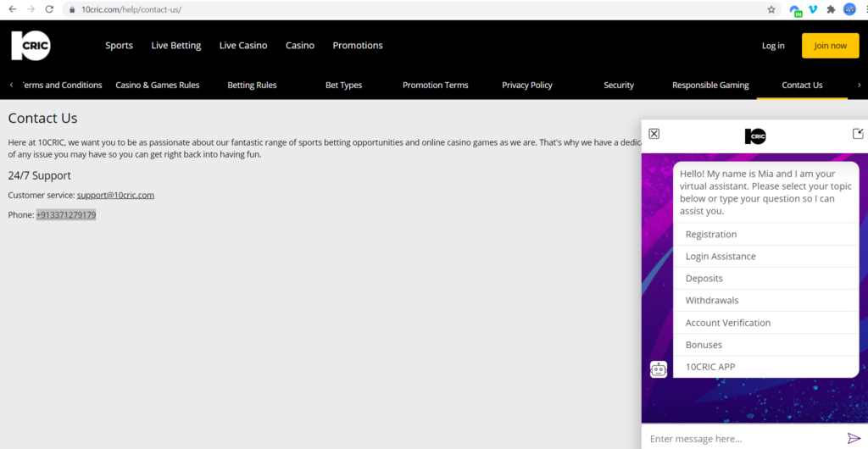Click the 24/7 Support heading

point(39,176)
